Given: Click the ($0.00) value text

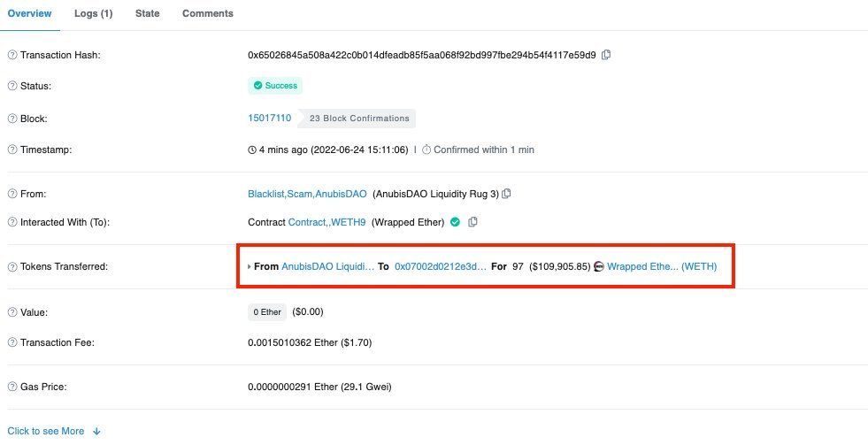Looking at the screenshot, I should tap(308, 312).
